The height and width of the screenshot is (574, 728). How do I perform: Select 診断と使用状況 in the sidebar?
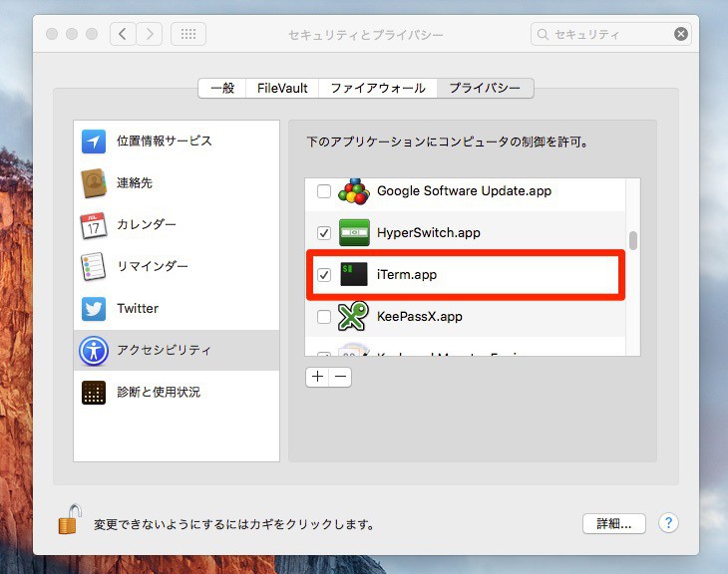[159, 392]
